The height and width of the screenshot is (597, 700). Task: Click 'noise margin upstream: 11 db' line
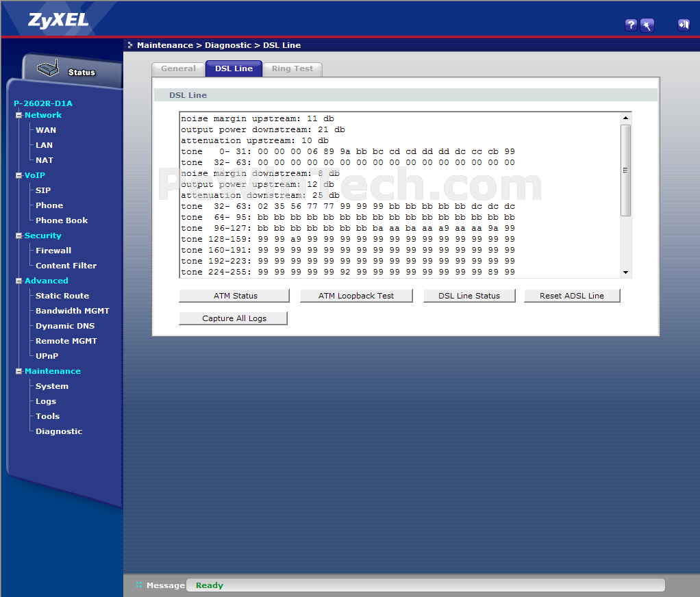258,118
